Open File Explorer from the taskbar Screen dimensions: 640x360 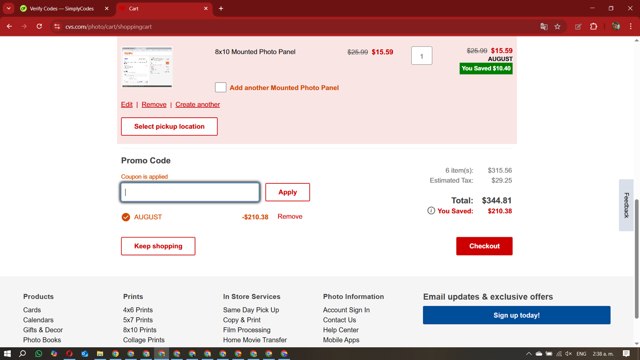click(100, 353)
